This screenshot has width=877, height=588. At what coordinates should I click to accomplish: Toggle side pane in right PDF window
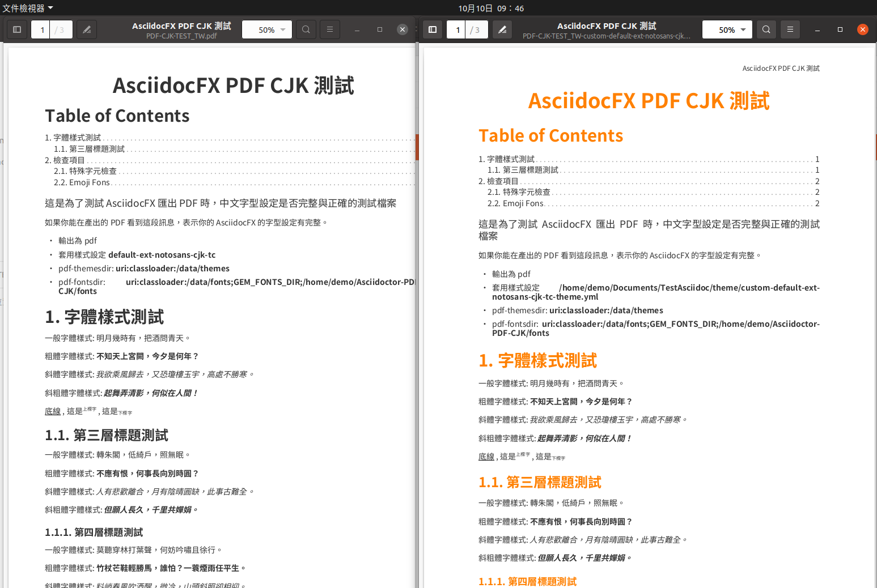click(433, 29)
